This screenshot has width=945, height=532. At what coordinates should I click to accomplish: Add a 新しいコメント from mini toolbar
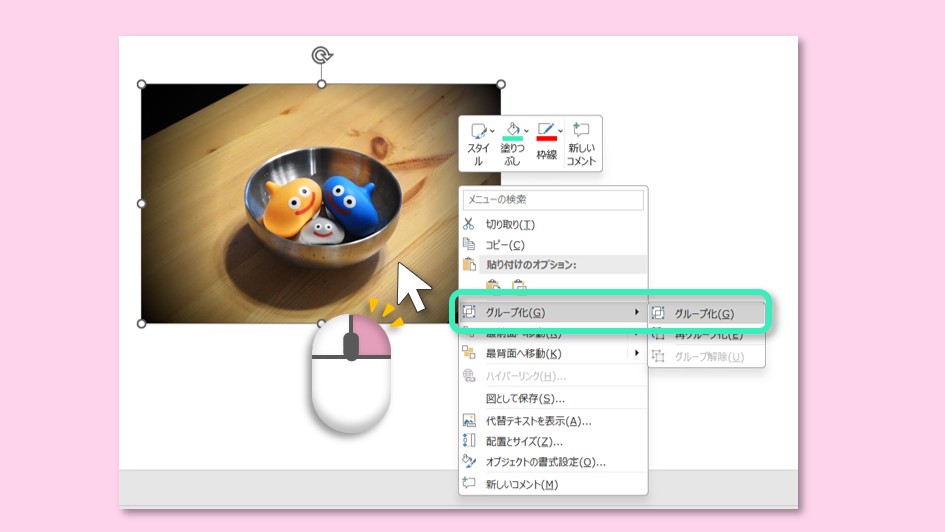tap(582, 145)
